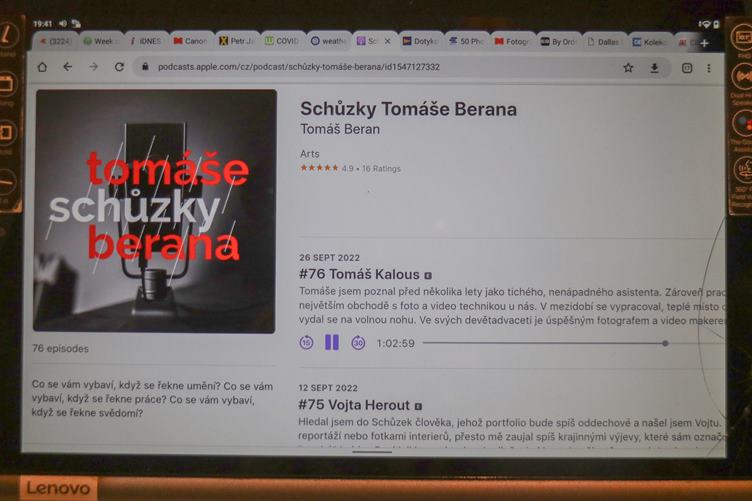Screen dimensions: 752x501
Task: Switch to the Week tab
Action: [x=101, y=41]
